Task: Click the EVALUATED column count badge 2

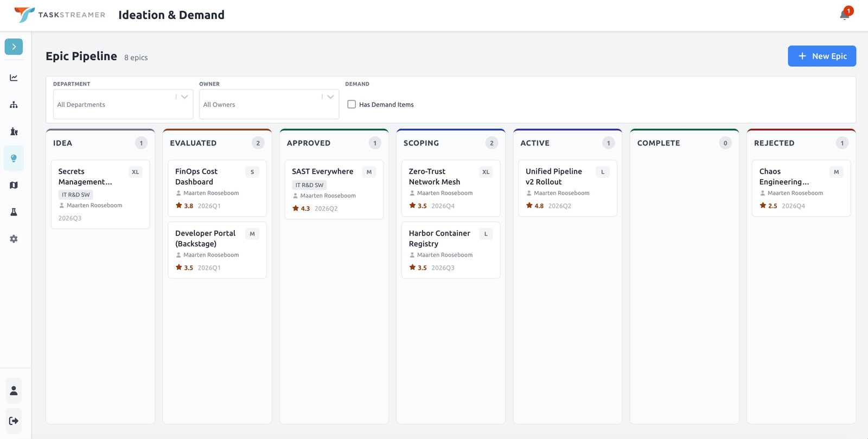Action: 258,143
